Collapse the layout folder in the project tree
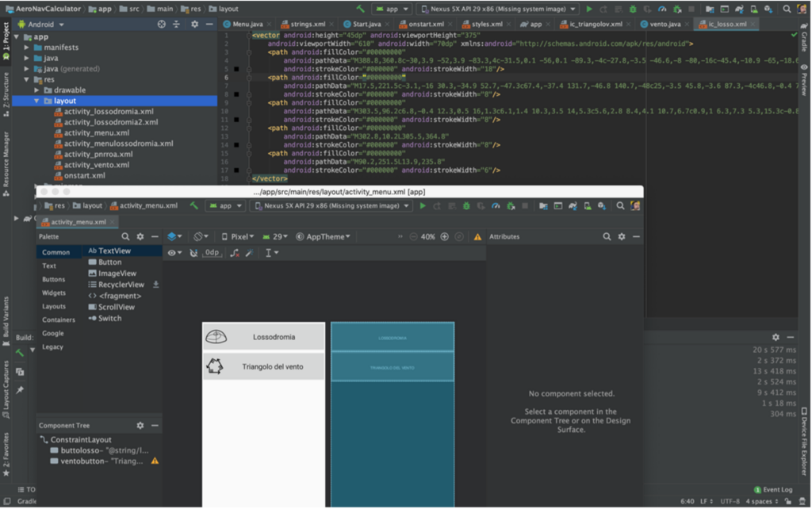The width and height of the screenshot is (812, 509). [37, 101]
